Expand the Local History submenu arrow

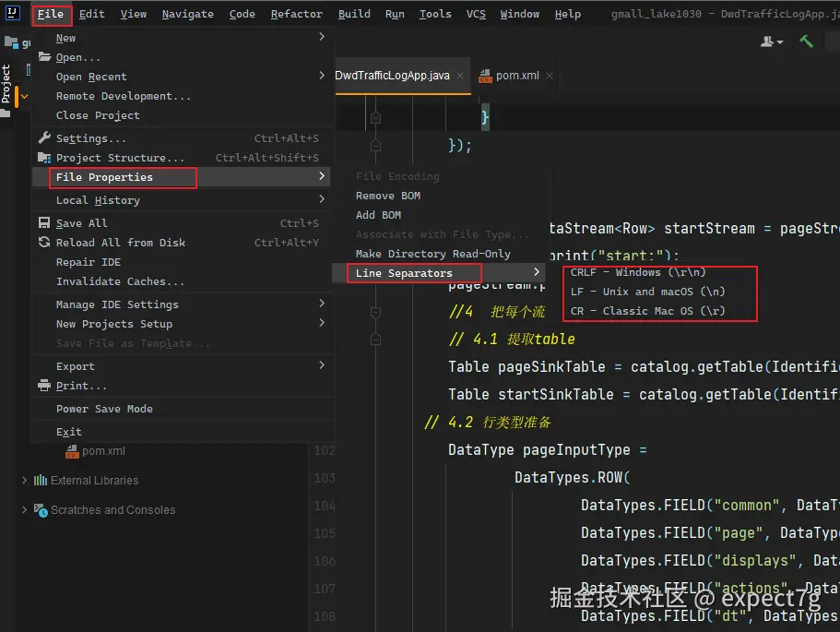point(322,199)
